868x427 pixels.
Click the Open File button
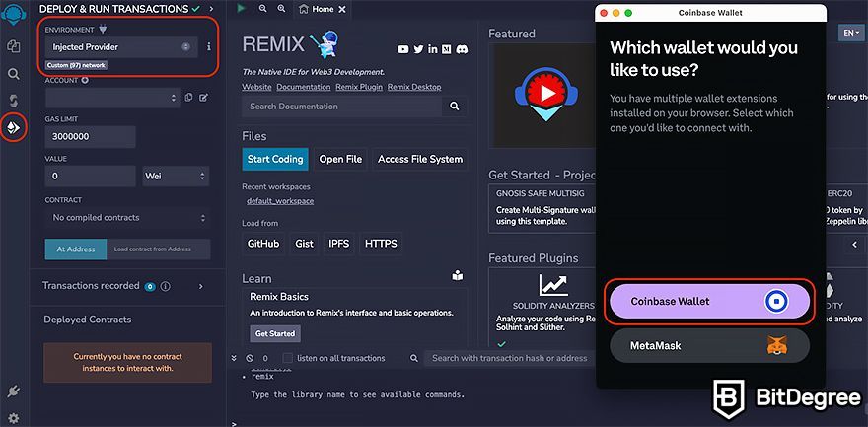click(x=340, y=160)
